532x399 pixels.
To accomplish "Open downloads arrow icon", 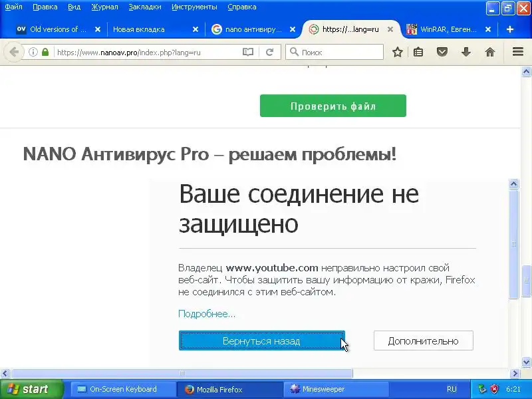I will tap(466, 53).
